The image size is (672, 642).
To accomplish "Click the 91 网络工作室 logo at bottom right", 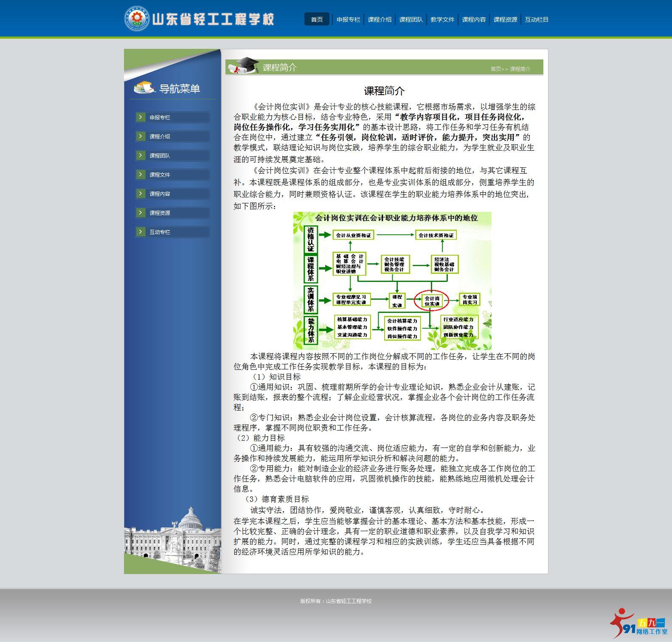I will tap(638, 625).
